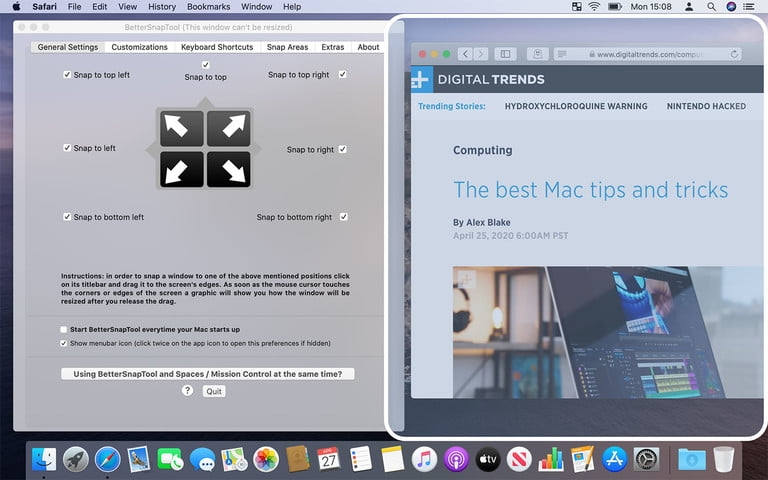Open System Preferences from the Dock

tap(647, 460)
